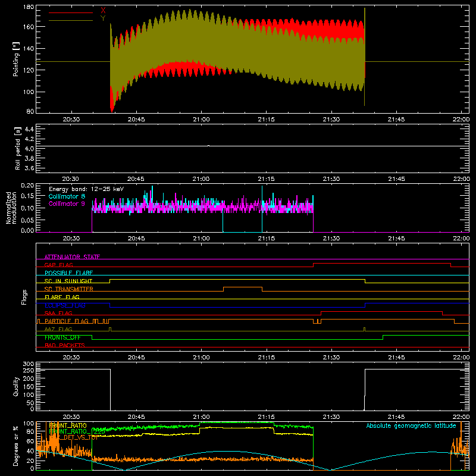The height and width of the screenshot is (476, 476).
Task: Click the 'Flags' vertical axis title
Action: (24, 297)
